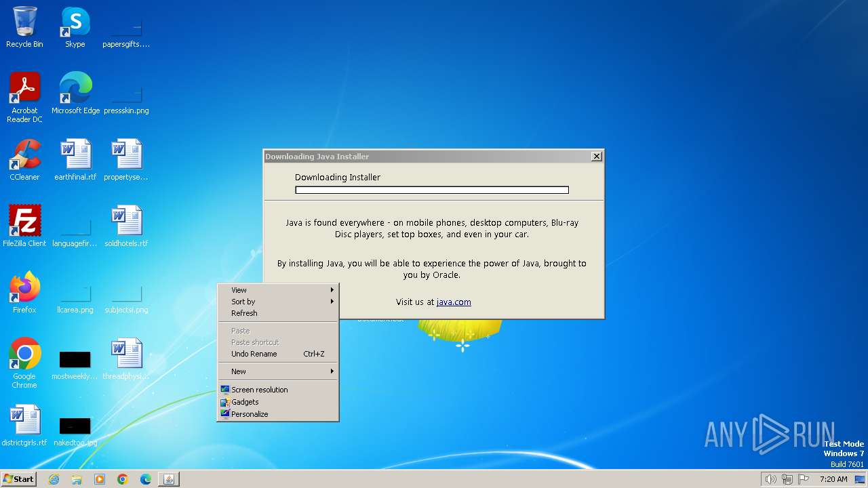
Task: Launch FileZilla Client shortcut
Action: (24, 226)
